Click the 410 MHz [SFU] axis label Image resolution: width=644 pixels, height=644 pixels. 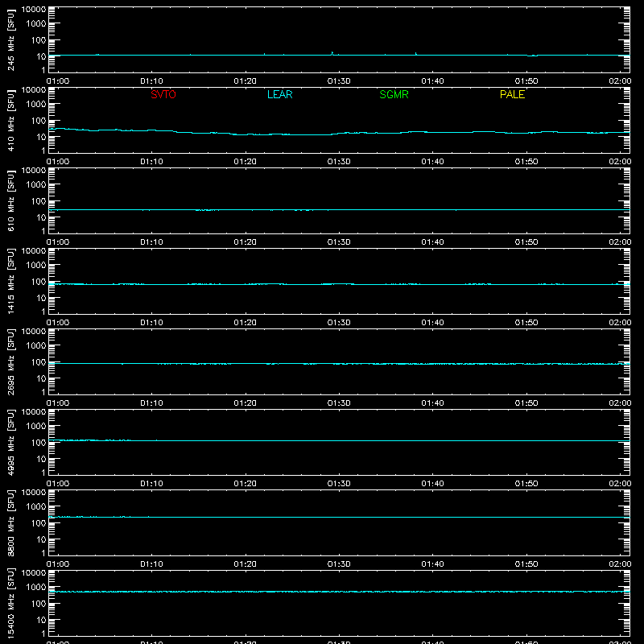pyautogui.click(x=10, y=121)
